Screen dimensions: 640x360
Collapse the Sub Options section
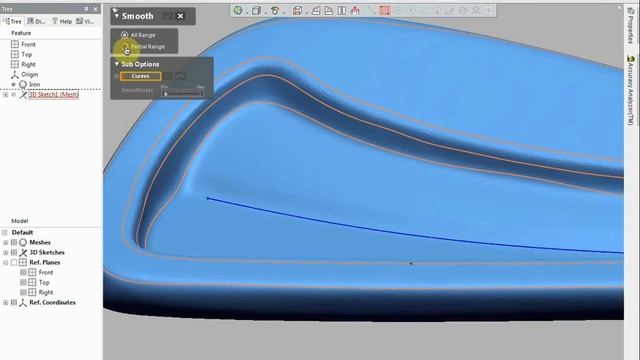[x=117, y=64]
